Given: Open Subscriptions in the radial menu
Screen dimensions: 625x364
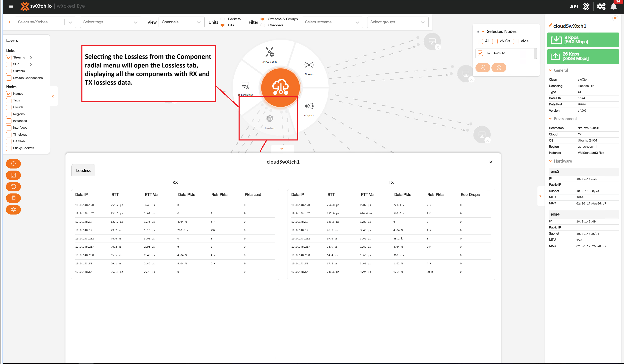Looking at the screenshot, I should [x=245, y=85].
